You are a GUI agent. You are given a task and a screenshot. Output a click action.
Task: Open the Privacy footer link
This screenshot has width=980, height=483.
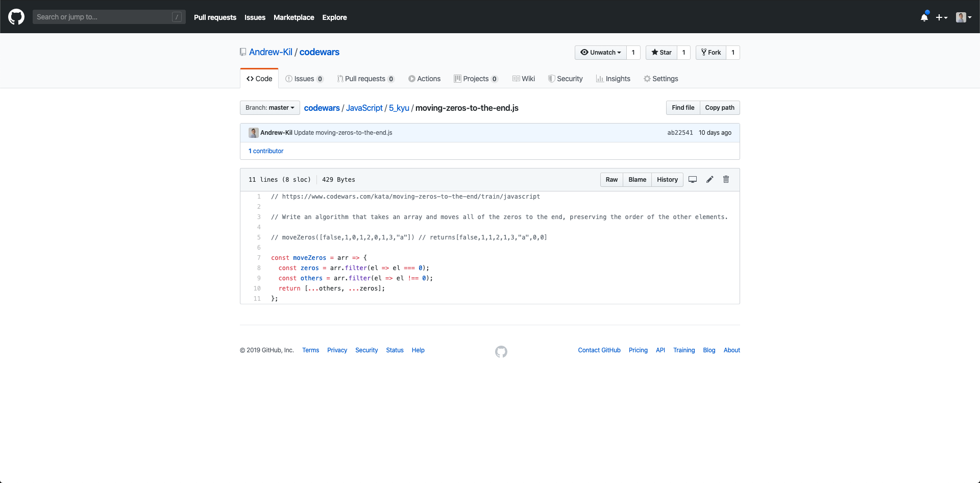coord(337,350)
